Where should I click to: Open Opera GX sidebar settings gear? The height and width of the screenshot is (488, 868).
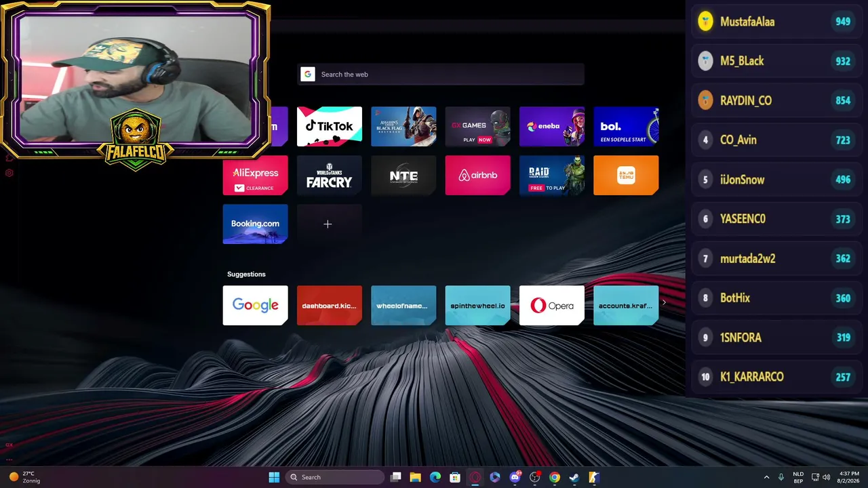pyautogui.click(x=9, y=173)
